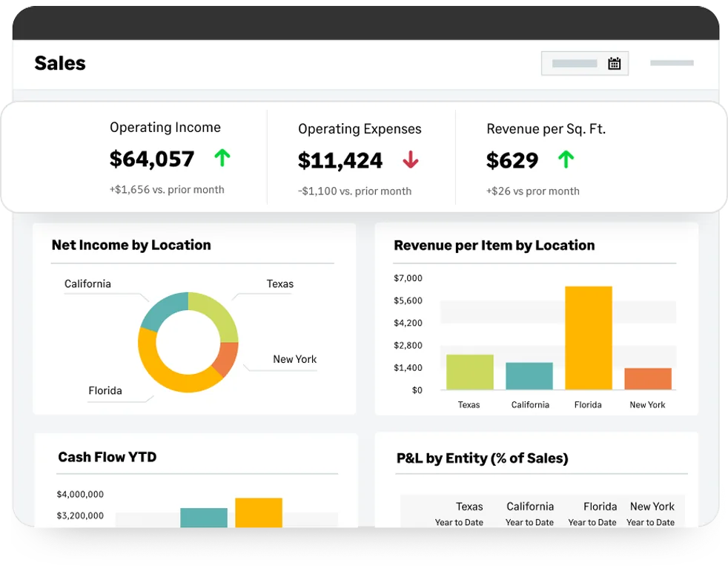
Task: Click the gray placeholder link at top right
Action: pos(672,63)
